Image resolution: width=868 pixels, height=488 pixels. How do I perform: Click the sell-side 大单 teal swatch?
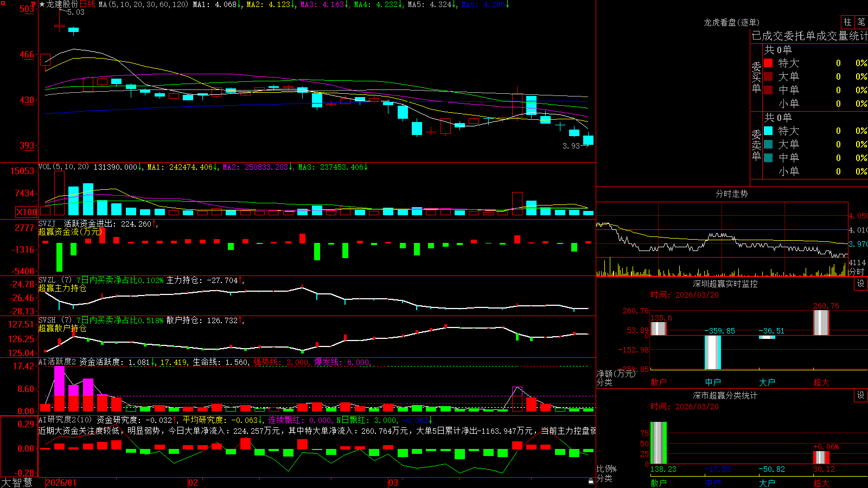(x=768, y=144)
